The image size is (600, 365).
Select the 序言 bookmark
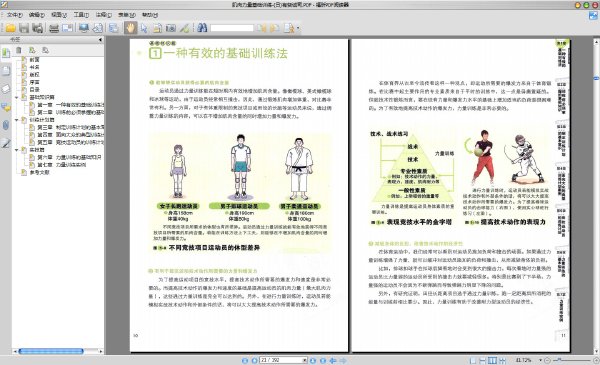(34, 82)
